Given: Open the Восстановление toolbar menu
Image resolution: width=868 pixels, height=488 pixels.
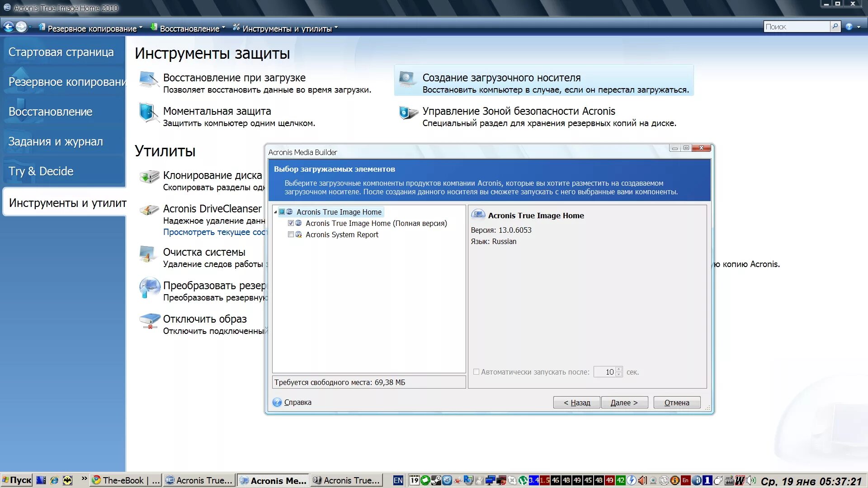Looking at the screenshot, I should click(x=189, y=28).
